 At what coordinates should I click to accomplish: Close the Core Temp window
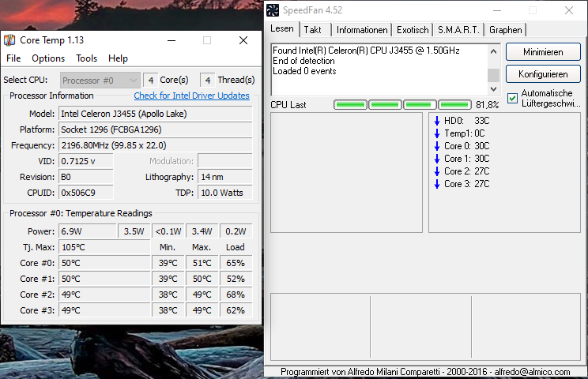pos(243,40)
